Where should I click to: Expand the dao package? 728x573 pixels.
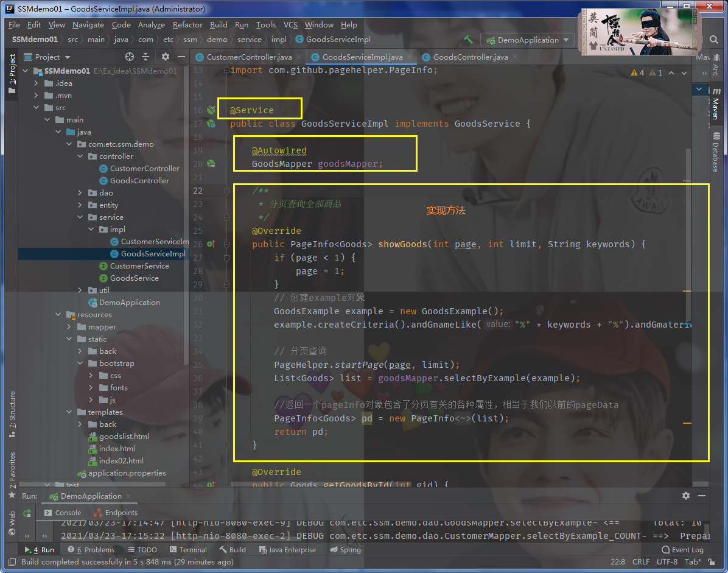coord(80,192)
